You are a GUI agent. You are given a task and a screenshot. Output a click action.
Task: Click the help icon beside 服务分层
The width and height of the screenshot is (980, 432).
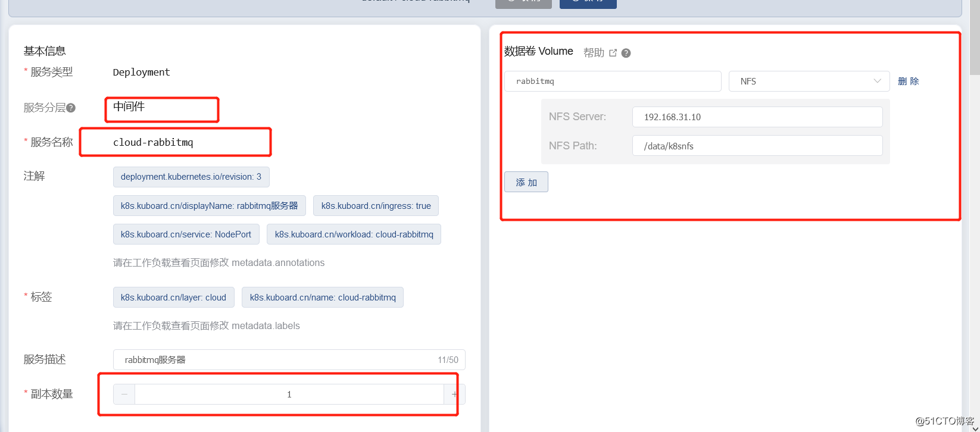pyautogui.click(x=71, y=108)
